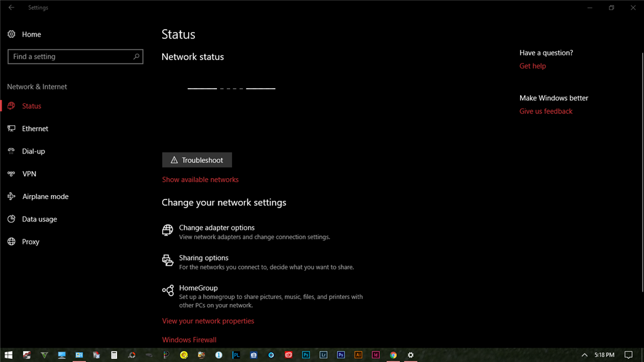Click the Ethernet monitor icon
Screen dimensions: 644x362
(x=11, y=128)
